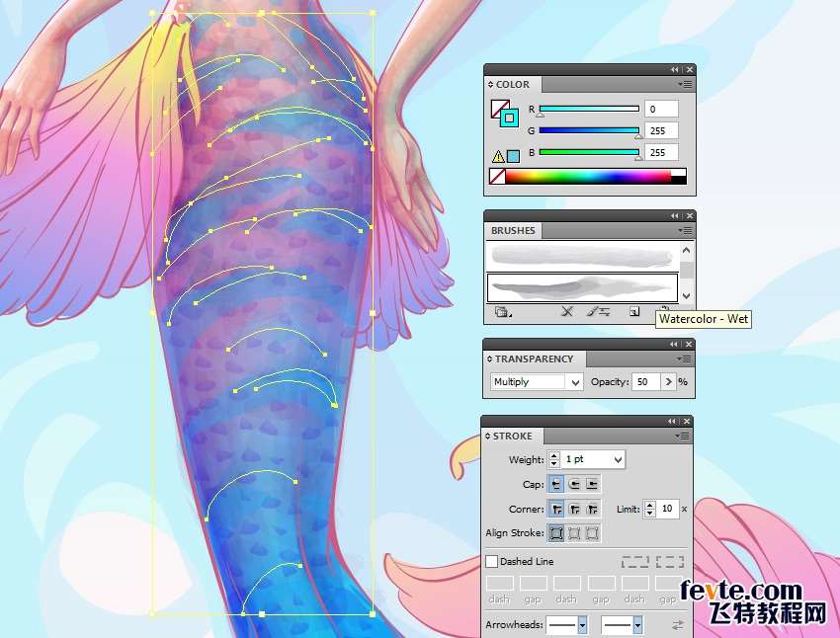Image resolution: width=840 pixels, height=638 pixels.
Task: Cycle the Color panel view with the tab arrows
Action: point(490,85)
